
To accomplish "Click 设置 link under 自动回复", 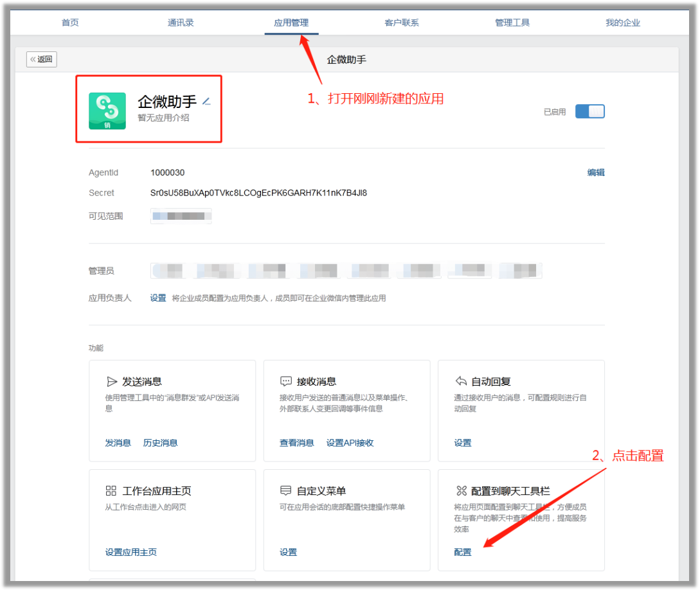I will pos(463,443).
